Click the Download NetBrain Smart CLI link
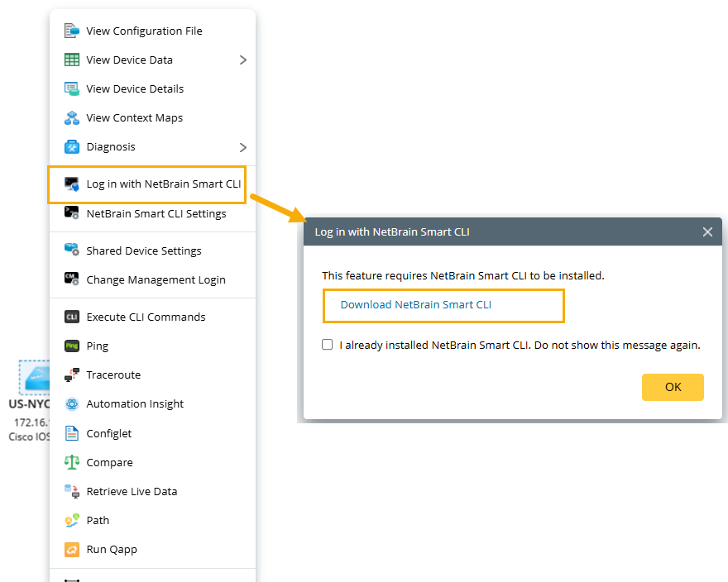This screenshot has height=582, width=728. pyautogui.click(x=415, y=305)
